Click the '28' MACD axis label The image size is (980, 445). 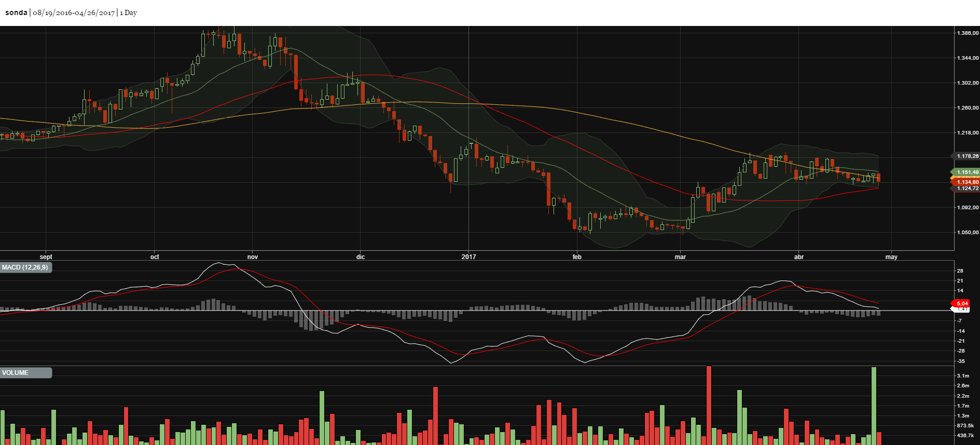(x=960, y=271)
